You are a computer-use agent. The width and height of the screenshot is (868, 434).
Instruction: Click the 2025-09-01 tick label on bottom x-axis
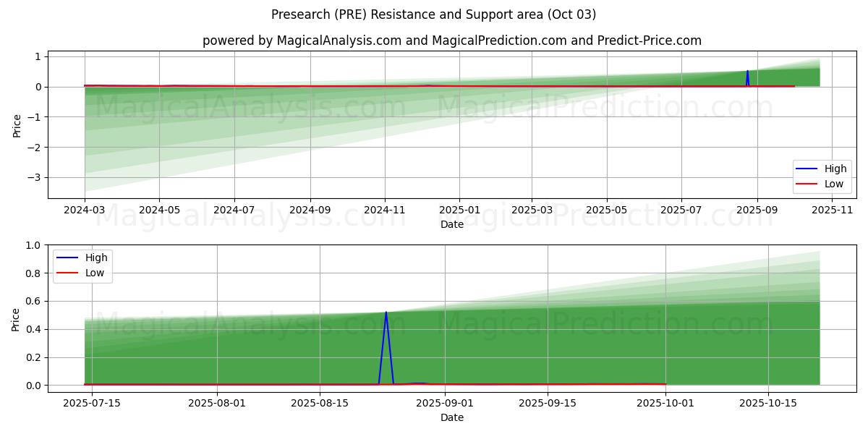click(x=445, y=403)
